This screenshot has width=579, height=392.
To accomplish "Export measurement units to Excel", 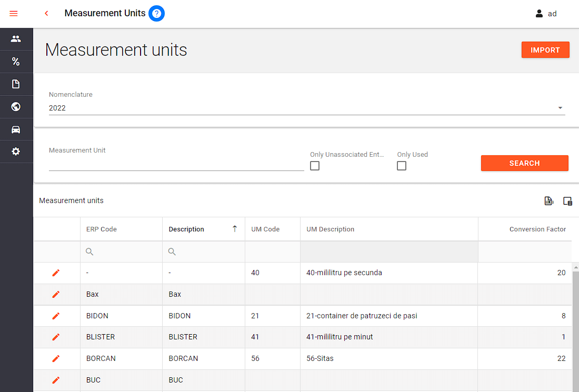I will 548,201.
